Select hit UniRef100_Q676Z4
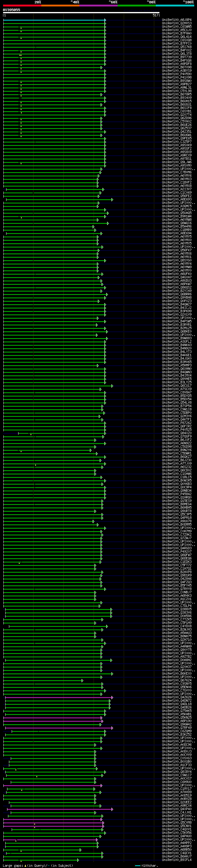Viewport: 197px width, 868px height. pyautogui.click(x=176, y=680)
